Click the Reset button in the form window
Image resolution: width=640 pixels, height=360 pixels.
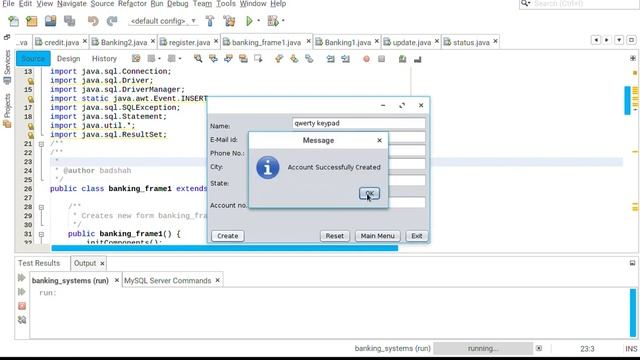coord(334,236)
